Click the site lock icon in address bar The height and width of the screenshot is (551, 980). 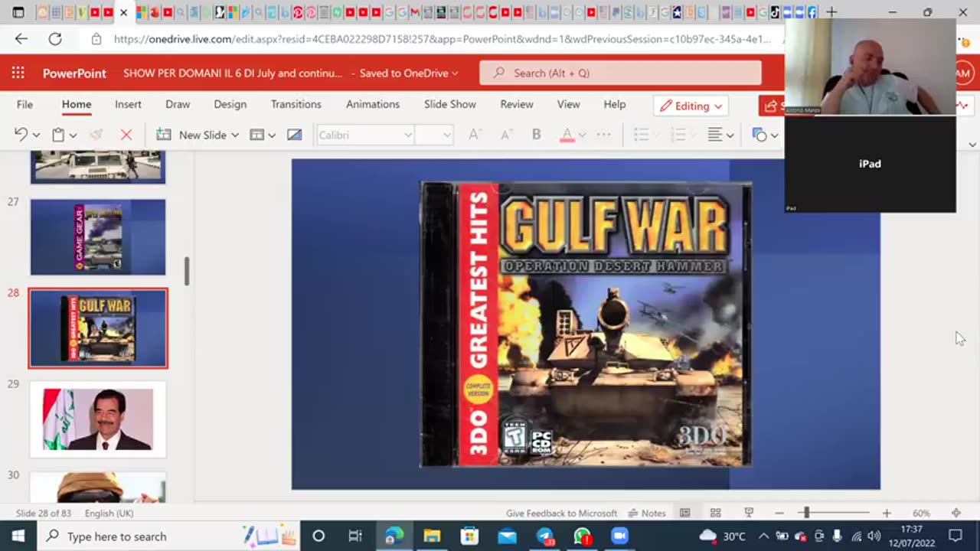[x=96, y=39]
